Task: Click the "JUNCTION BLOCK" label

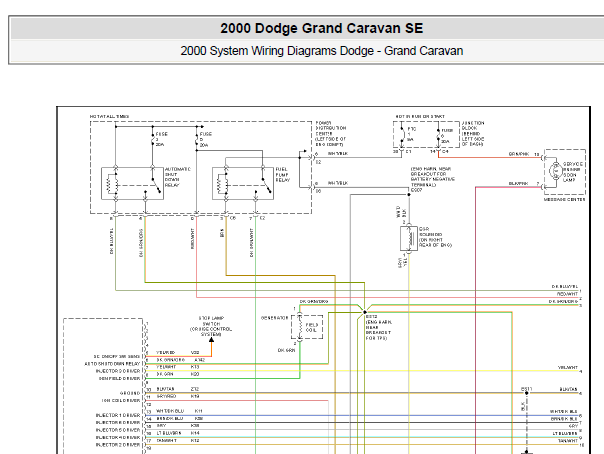Action: click(x=473, y=126)
